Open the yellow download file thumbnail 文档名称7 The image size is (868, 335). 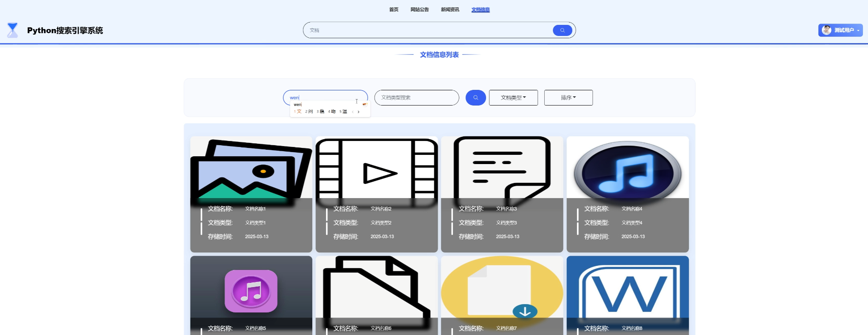(x=502, y=287)
